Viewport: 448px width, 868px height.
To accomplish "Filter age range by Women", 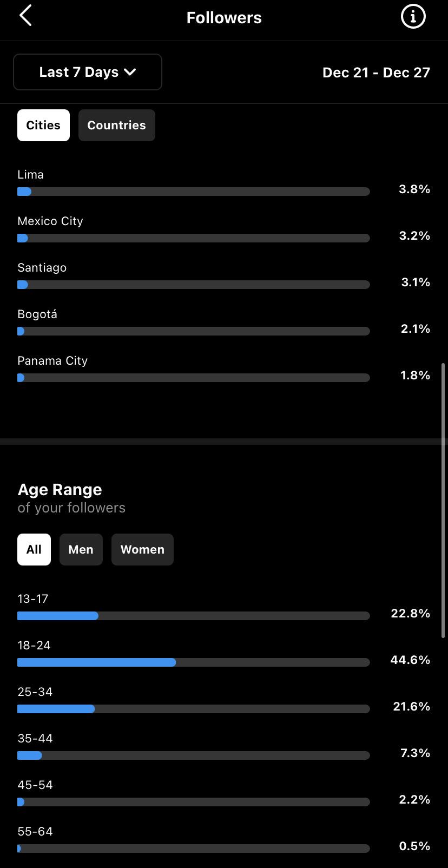I will 142,549.
